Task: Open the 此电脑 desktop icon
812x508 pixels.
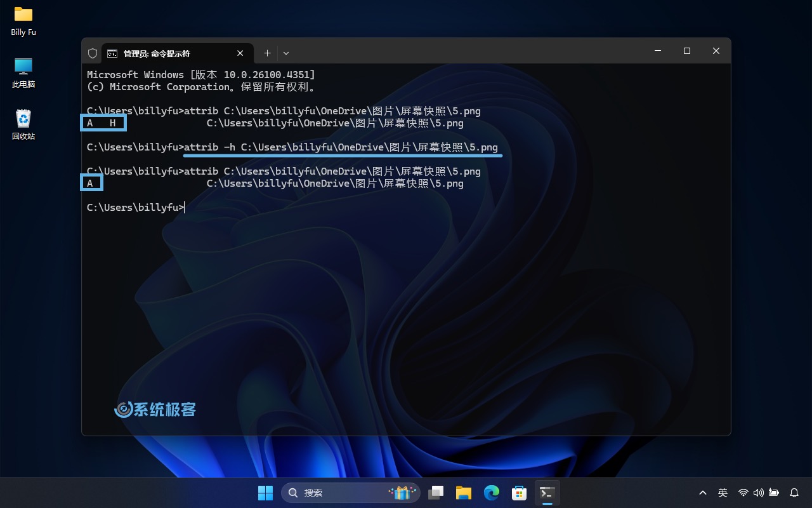Action: point(23,72)
